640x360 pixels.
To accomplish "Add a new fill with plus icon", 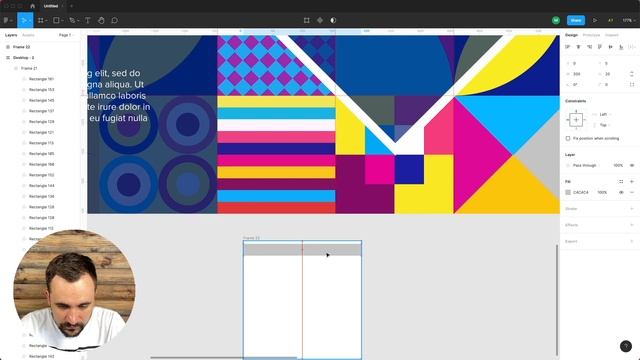I will [x=632, y=181].
